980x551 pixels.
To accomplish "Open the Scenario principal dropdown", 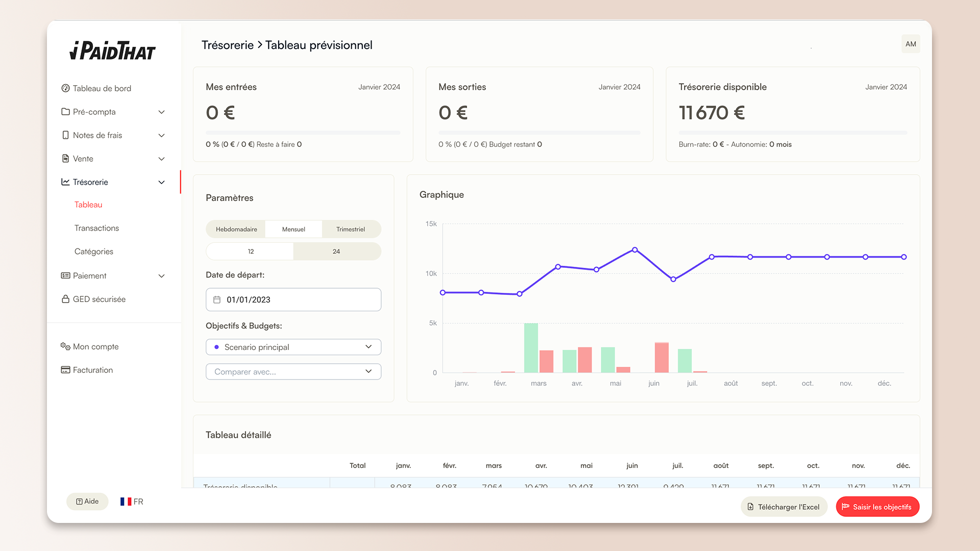I will tap(293, 347).
